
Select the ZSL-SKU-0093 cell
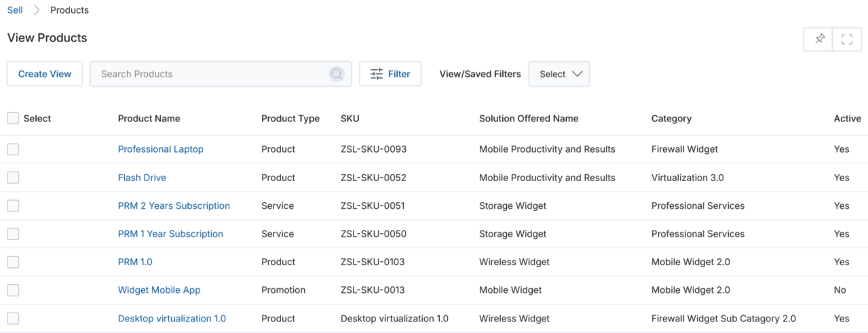373,149
